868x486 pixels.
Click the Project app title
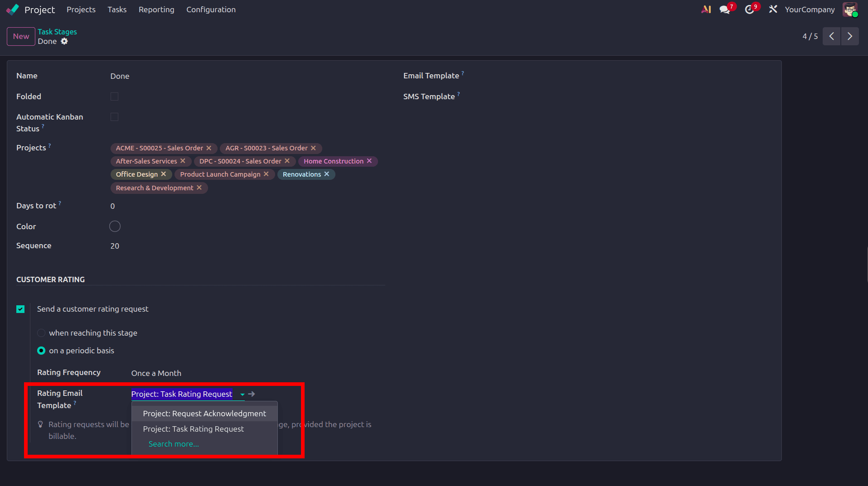click(x=39, y=10)
